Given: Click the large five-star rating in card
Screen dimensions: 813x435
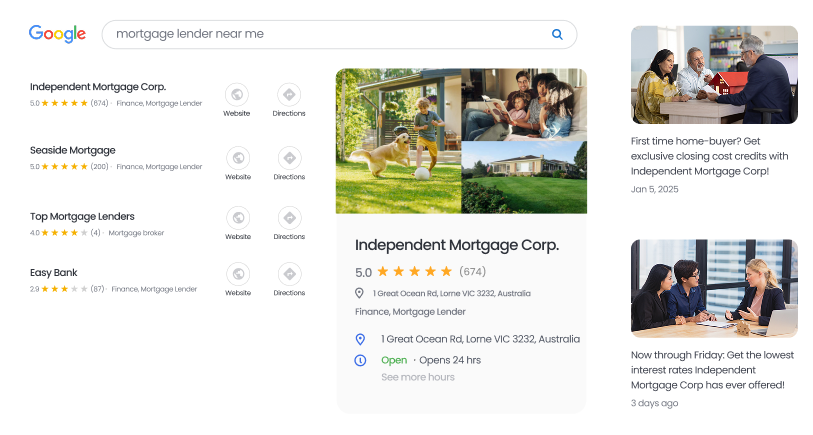Looking at the screenshot, I should pos(414,271).
